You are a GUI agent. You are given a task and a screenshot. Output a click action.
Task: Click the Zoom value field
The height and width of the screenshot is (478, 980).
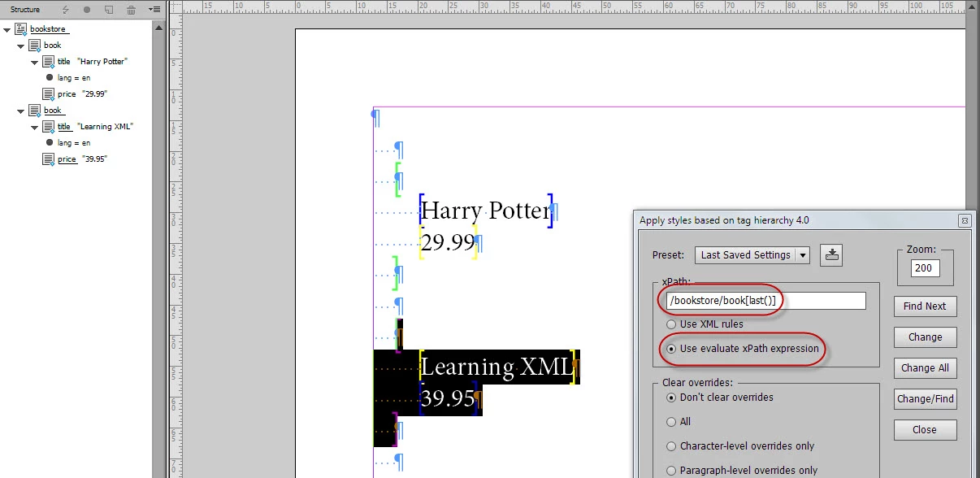926,268
